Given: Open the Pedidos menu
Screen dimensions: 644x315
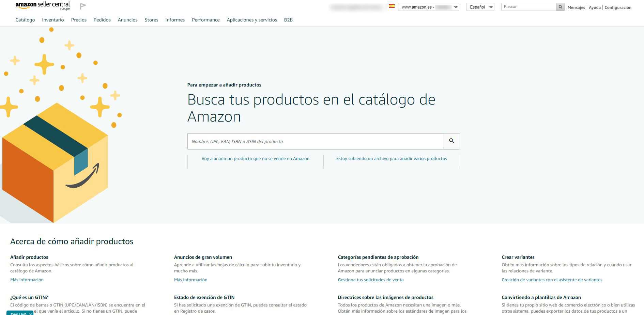Looking at the screenshot, I should tap(102, 20).
